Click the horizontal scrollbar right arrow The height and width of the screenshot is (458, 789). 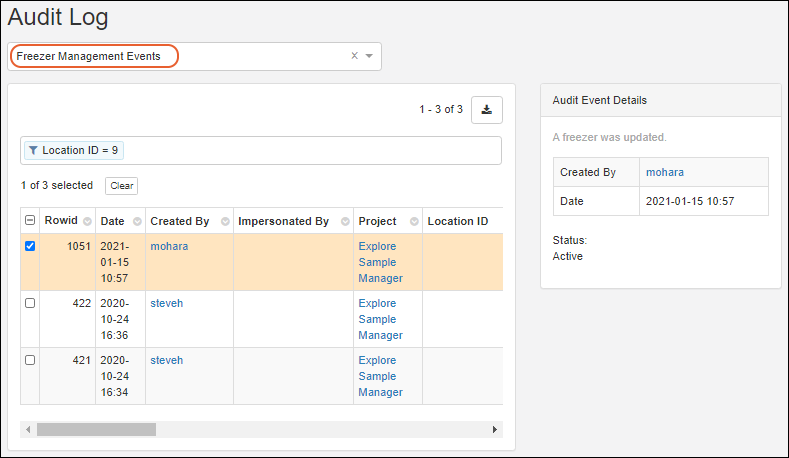click(x=495, y=429)
